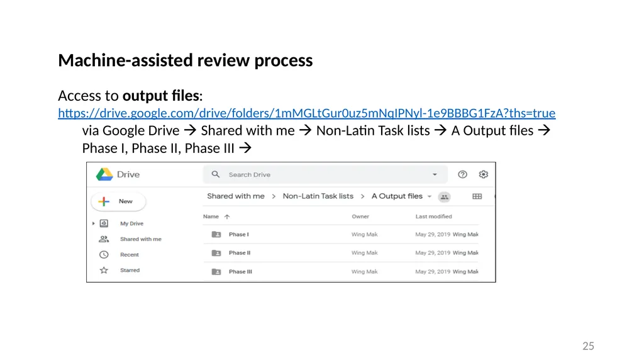Open the Phase II folder

click(x=240, y=253)
